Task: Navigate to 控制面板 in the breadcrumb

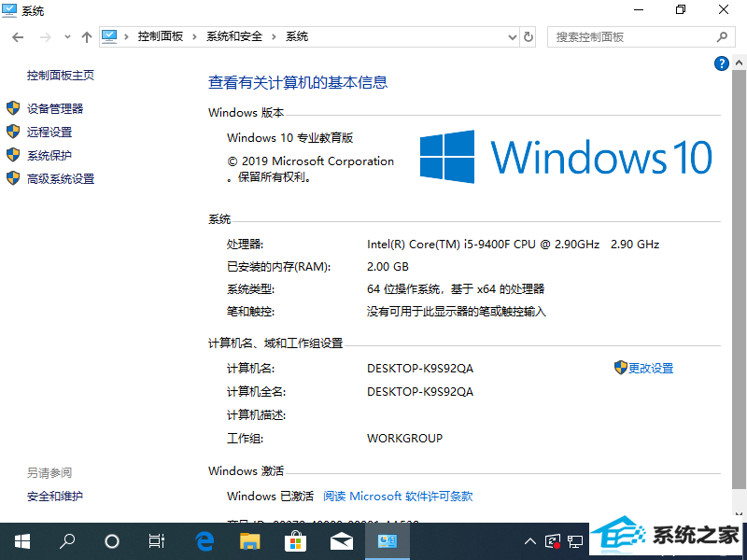Action: (160, 36)
